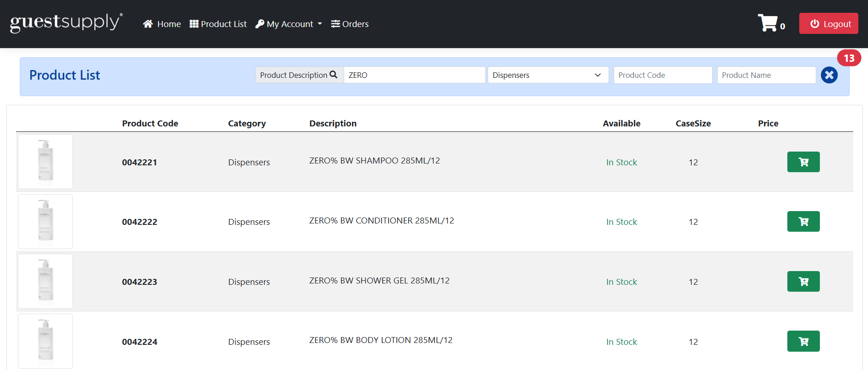Click the red 13 results badge
The image size is (868, 370).
(x=849, y=58)
